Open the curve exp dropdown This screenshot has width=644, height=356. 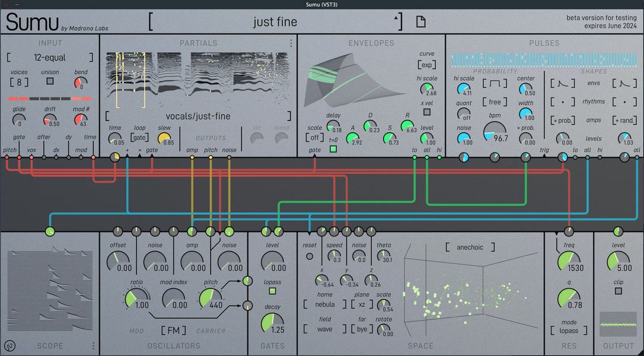pyautogui.click(x=427, y=65)
